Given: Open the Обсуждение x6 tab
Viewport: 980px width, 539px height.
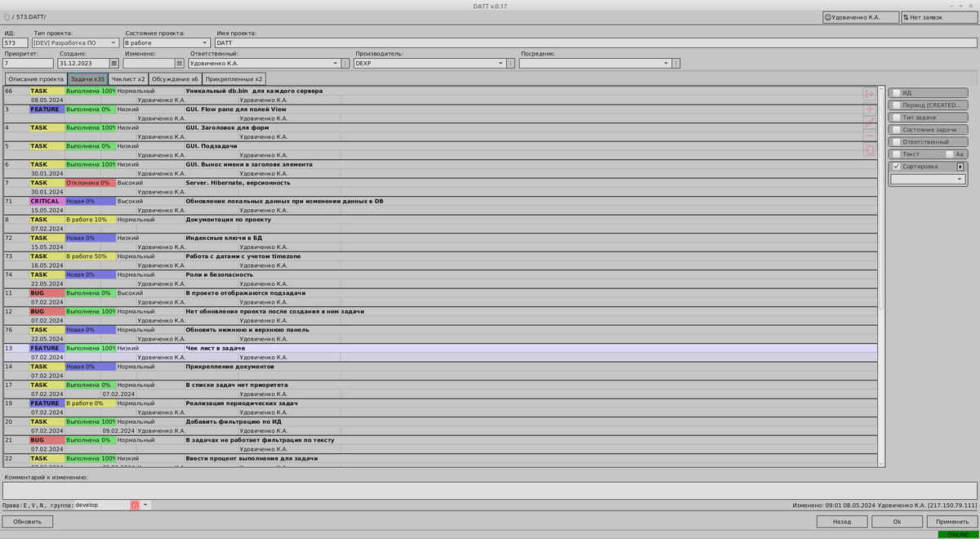Looking at the screenshot, I should coord(175,79).
